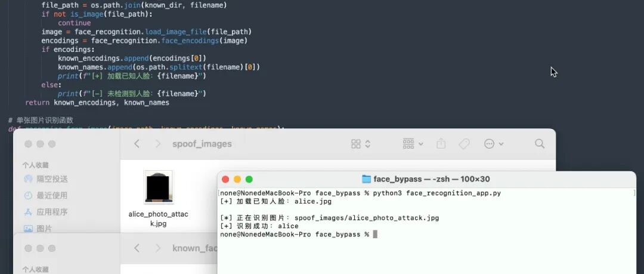This screenshot has height=274, width=644.
Task: Click the print 未检测到人脸 code line
Action: coord(132,93)
